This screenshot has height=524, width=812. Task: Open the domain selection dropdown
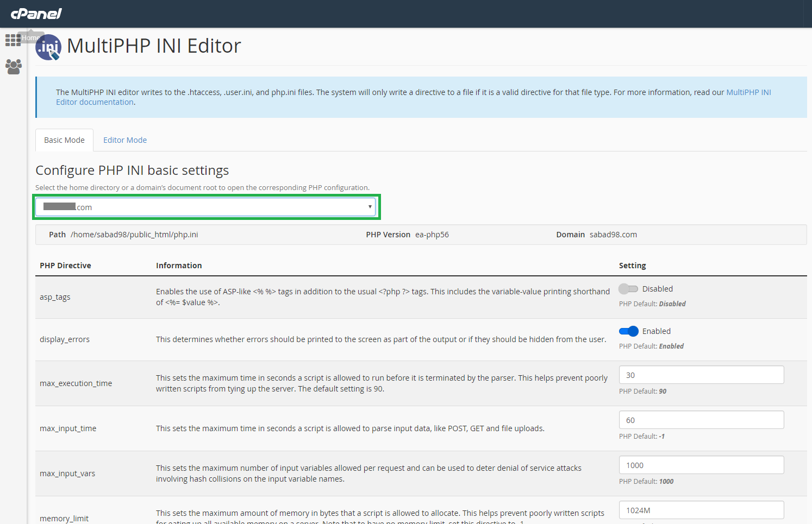[x=205, y=207]
